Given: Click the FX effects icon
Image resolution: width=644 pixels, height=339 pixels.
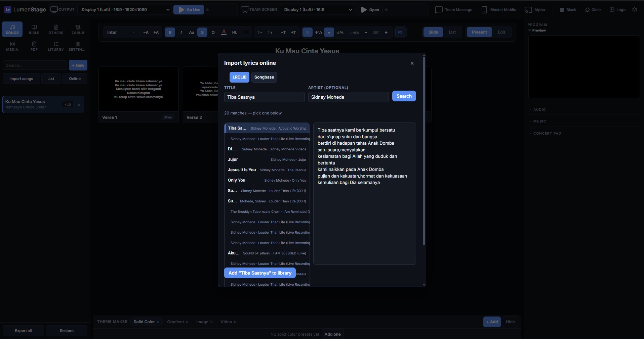Looking at the screenshot, I should click(400, 32).
